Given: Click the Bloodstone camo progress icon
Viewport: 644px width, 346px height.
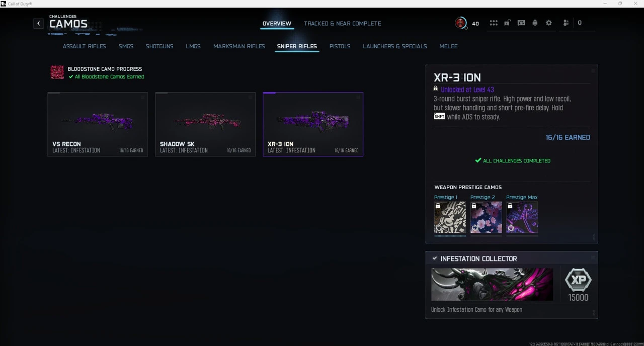Looking at the screenshot, I should tap(57, 72).
